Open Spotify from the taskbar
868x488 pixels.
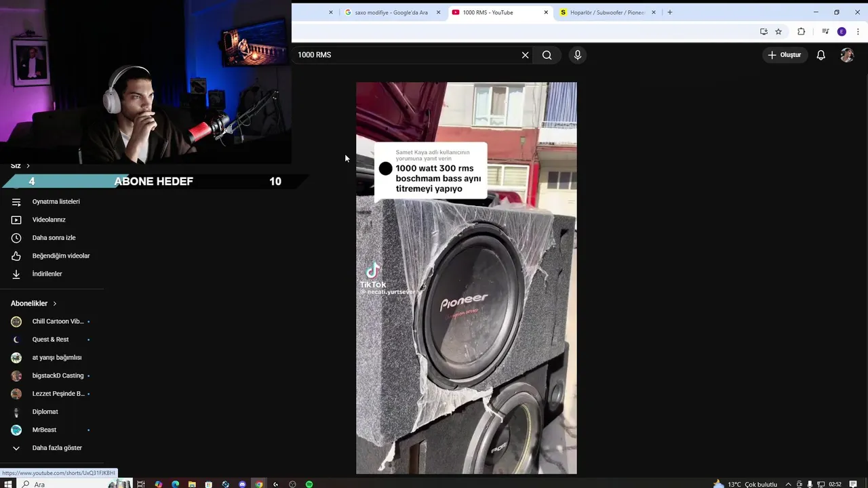tap(309, 484)
